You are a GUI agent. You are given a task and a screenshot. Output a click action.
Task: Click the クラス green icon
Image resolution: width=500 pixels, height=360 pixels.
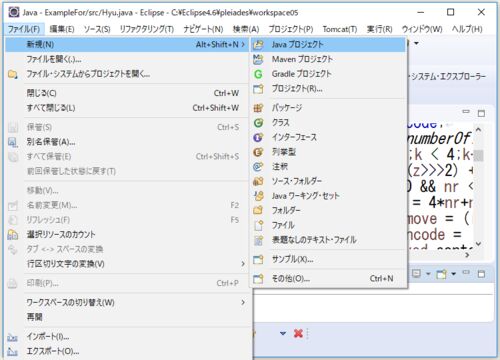tap(258, 123)
